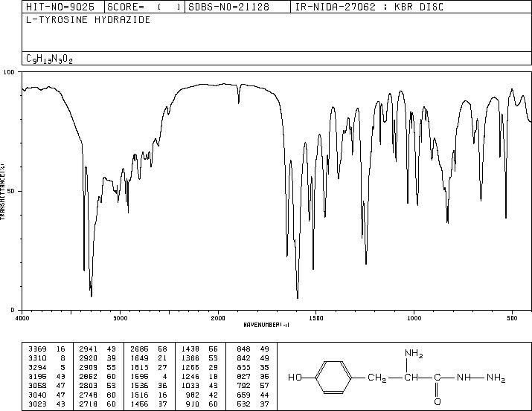Pick the 1033 peak value in the table

[190, 386]
